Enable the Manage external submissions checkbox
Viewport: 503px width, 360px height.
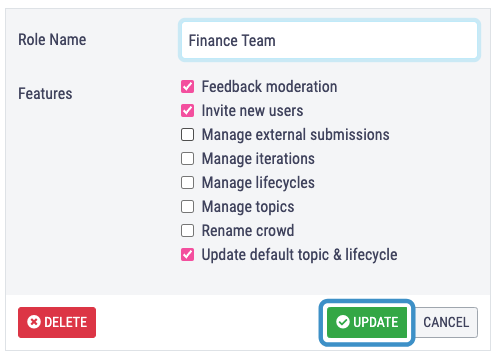coord(187,135)
